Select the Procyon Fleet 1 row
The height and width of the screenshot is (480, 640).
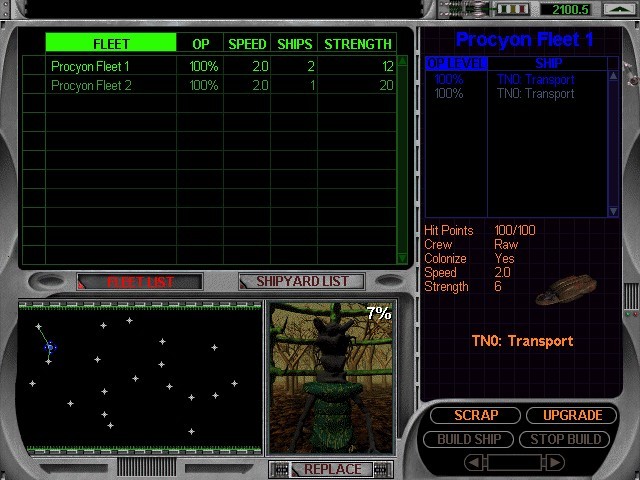coord(209,66)
